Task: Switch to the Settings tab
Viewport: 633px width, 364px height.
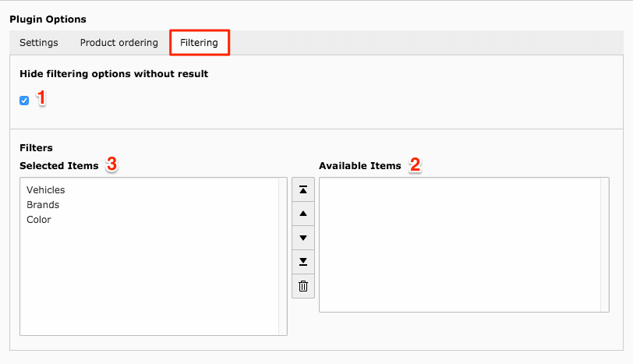Action: [39, 43]
